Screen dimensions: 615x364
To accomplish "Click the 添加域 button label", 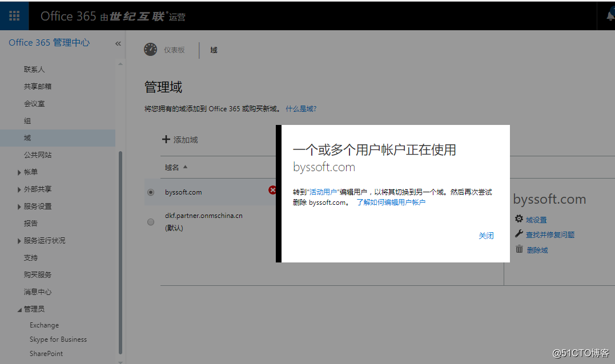I will [186, 140].
